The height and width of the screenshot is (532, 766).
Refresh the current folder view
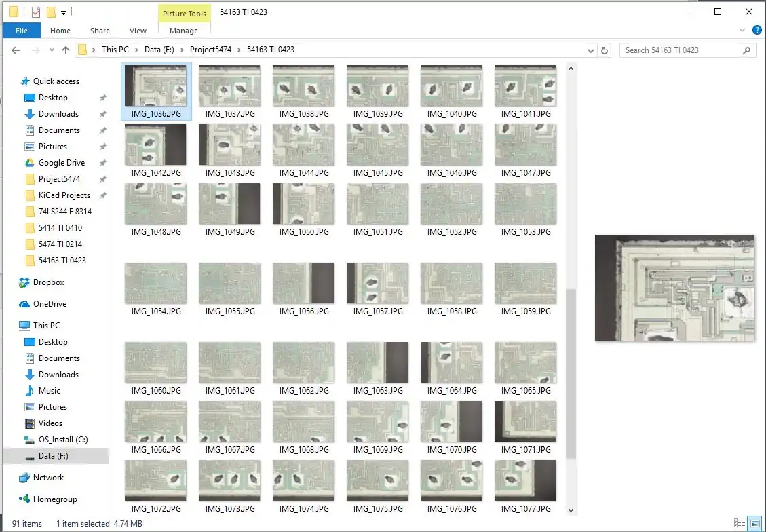(605, 50)
